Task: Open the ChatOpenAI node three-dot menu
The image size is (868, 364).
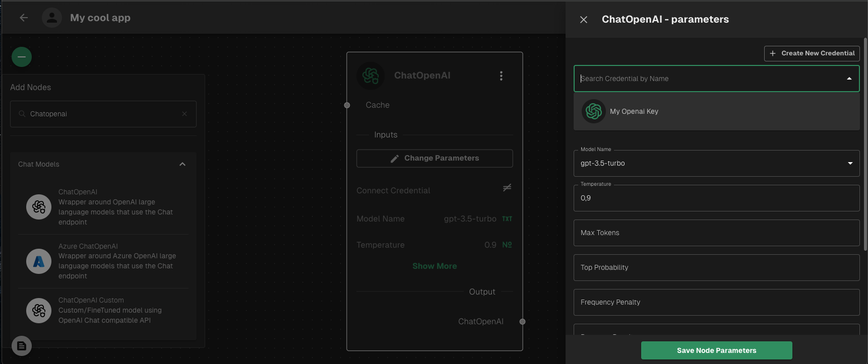Action: (501, 76)
